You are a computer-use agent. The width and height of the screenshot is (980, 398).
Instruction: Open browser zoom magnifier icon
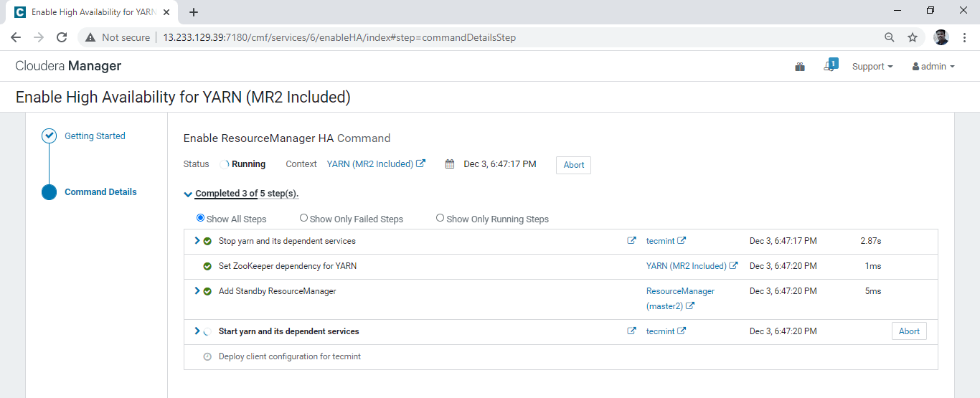point(889,37)
